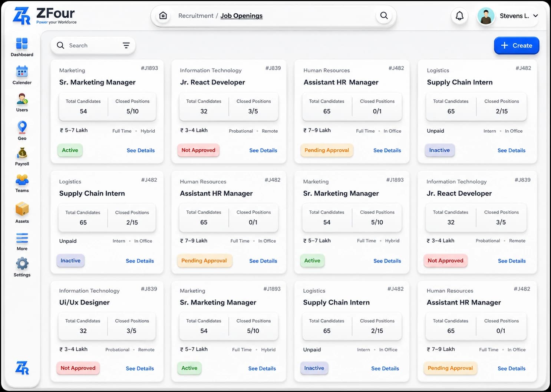551x392 pixels.
Task: Click Active badge on middle-row Marketing Manager
Action: click(x=312, y=260)
